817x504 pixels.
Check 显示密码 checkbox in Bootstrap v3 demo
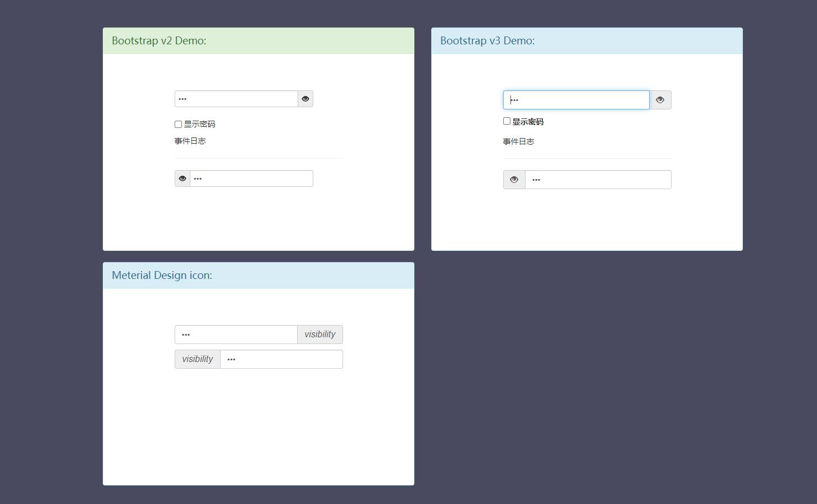[506, 121]
